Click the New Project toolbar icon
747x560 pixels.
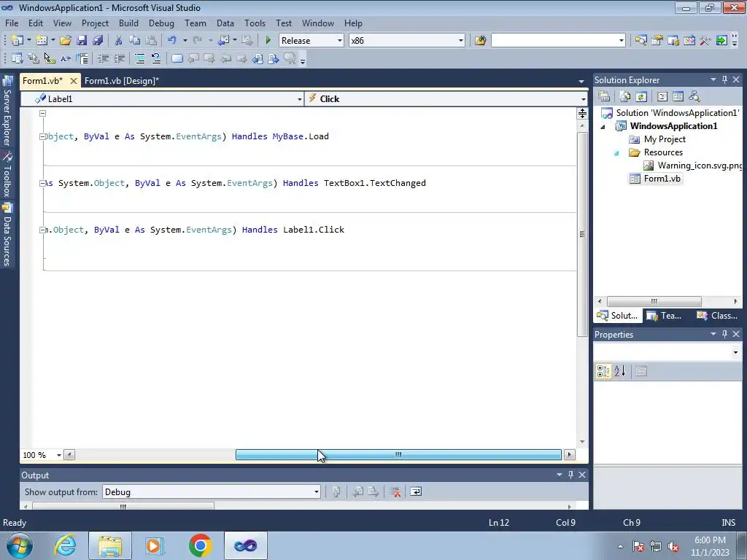tap(18, 41)
